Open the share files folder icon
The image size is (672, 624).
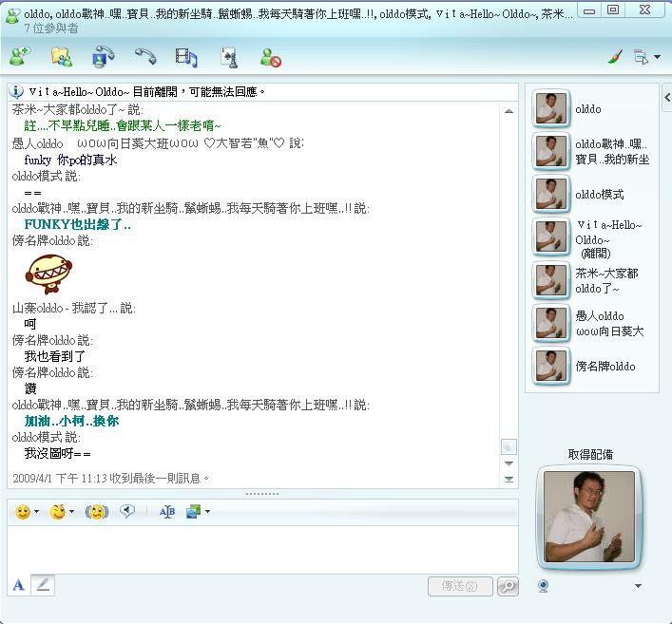tap(62, 57)
